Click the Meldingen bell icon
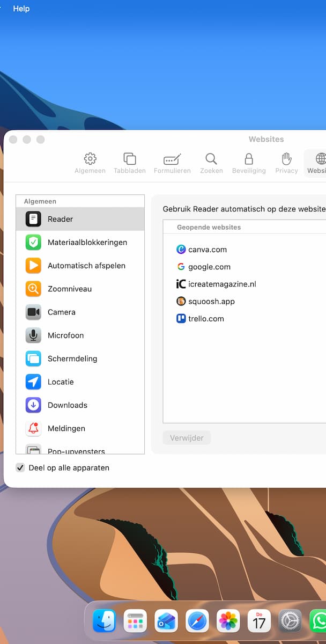Image resolution: width=326 pixels, height=644 pixels. coord(33,428)
